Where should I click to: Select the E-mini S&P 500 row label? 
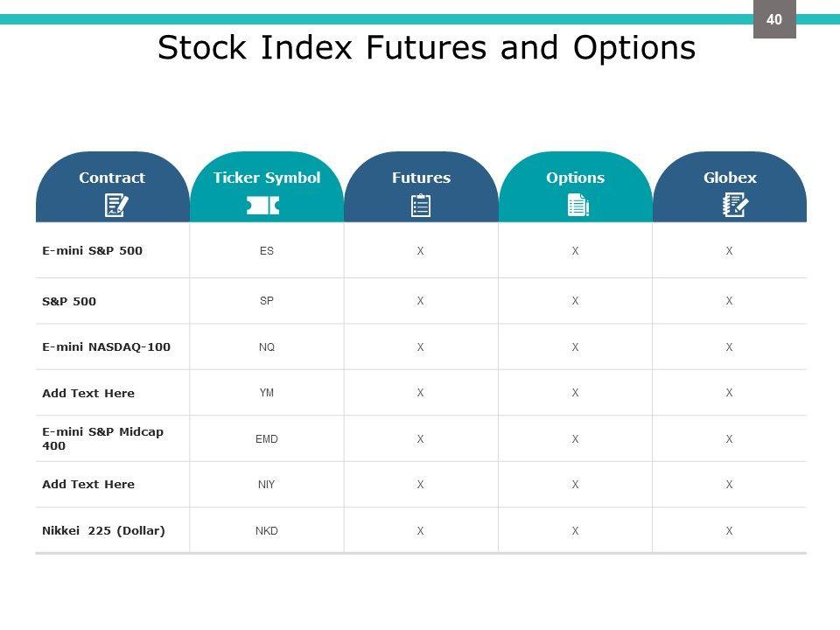(x=92, y=251)
